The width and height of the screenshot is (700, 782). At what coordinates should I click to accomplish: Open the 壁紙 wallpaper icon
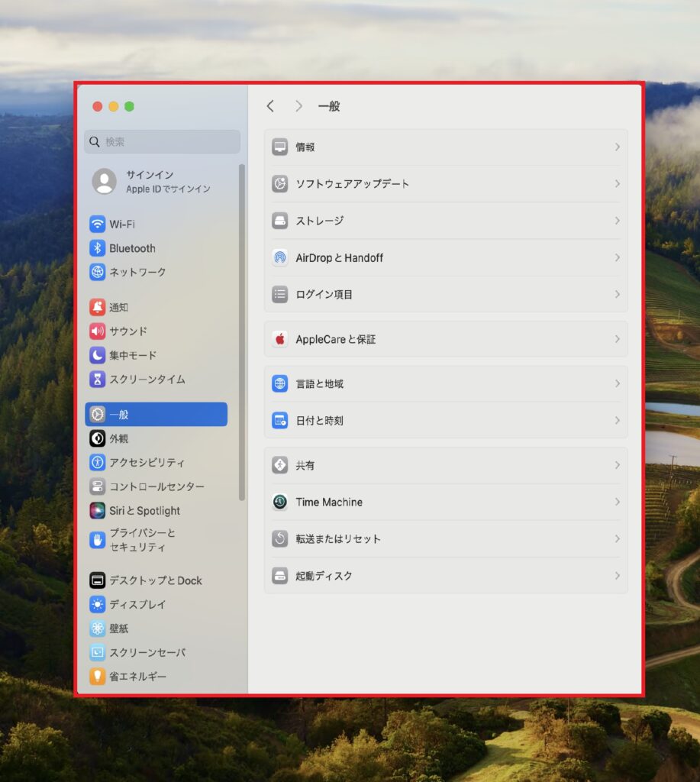click(x=97, y=629)
